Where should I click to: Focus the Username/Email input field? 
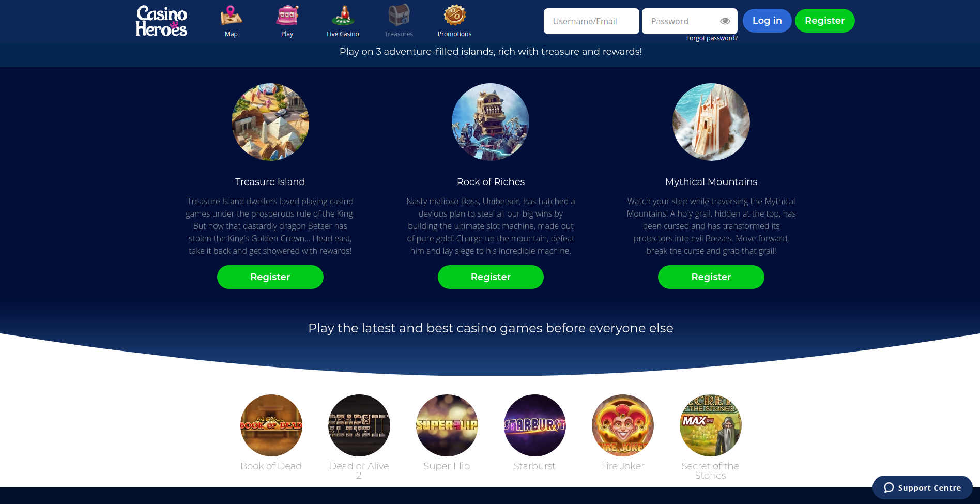591,21
